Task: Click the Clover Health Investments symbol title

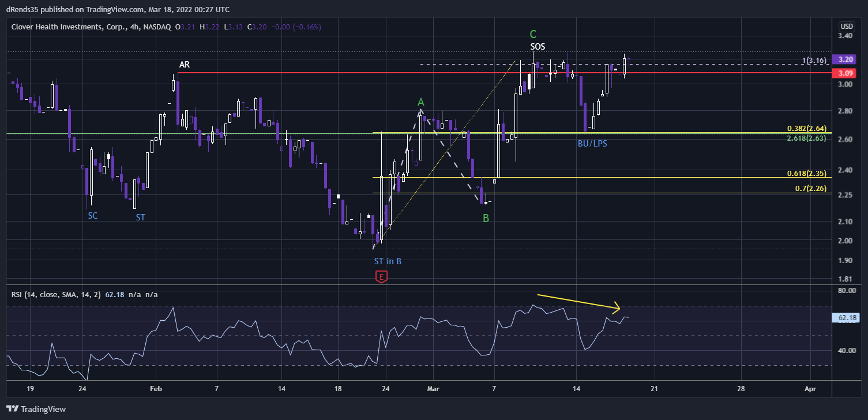Action: tap(90, 27)
